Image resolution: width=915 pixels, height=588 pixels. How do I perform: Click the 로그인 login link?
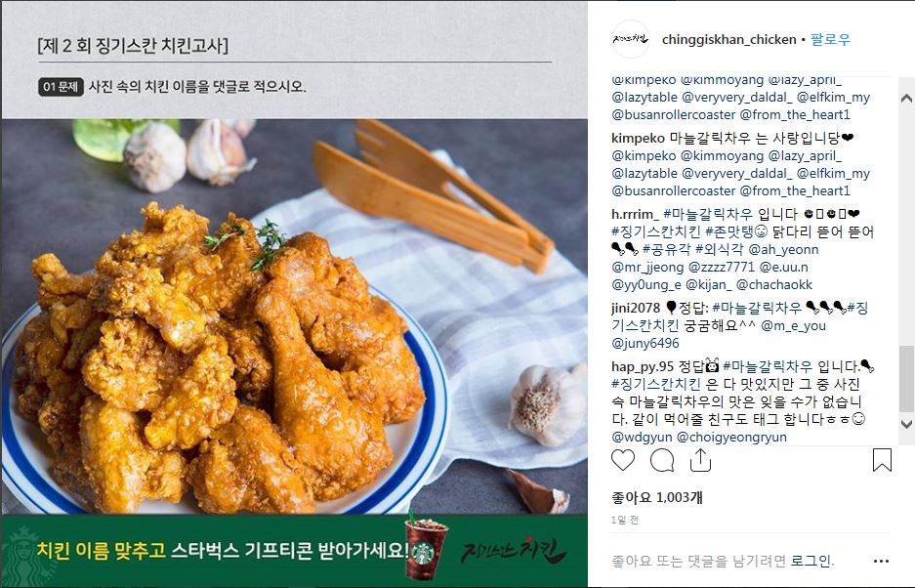(x=811, y=562)
